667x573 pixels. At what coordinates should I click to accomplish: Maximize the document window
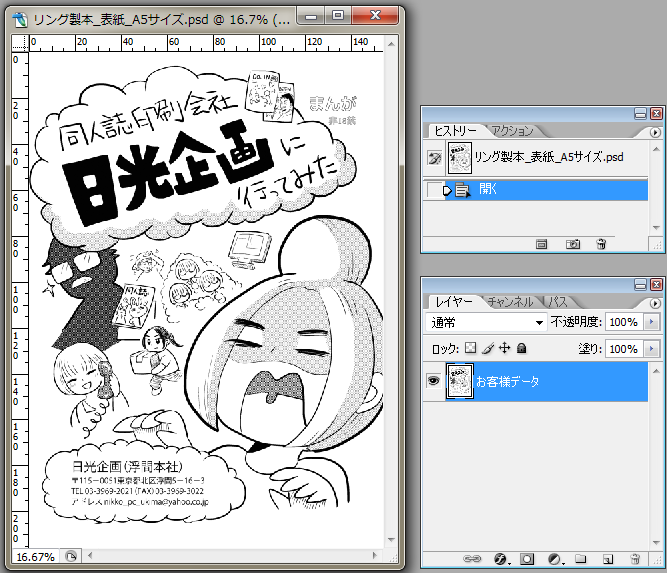point(338,15)
